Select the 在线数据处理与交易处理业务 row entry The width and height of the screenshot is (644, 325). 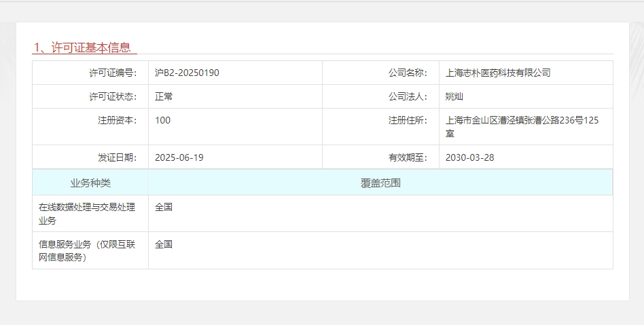pos(87,214)
